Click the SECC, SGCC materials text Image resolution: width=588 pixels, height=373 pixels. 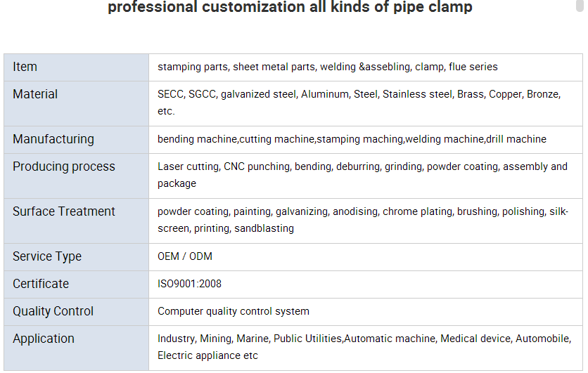(359, 103)
